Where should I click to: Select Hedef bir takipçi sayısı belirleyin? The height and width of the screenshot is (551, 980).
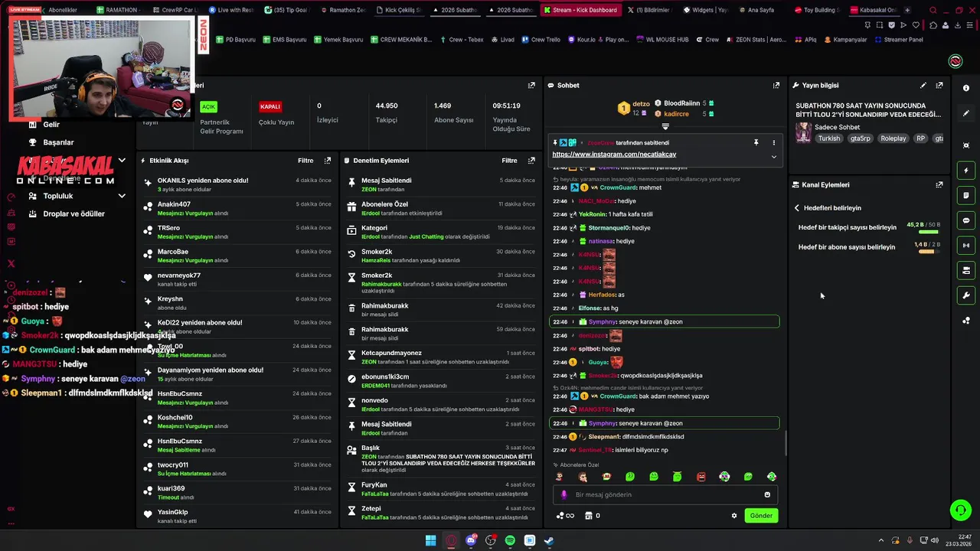(x=848, y=227)
